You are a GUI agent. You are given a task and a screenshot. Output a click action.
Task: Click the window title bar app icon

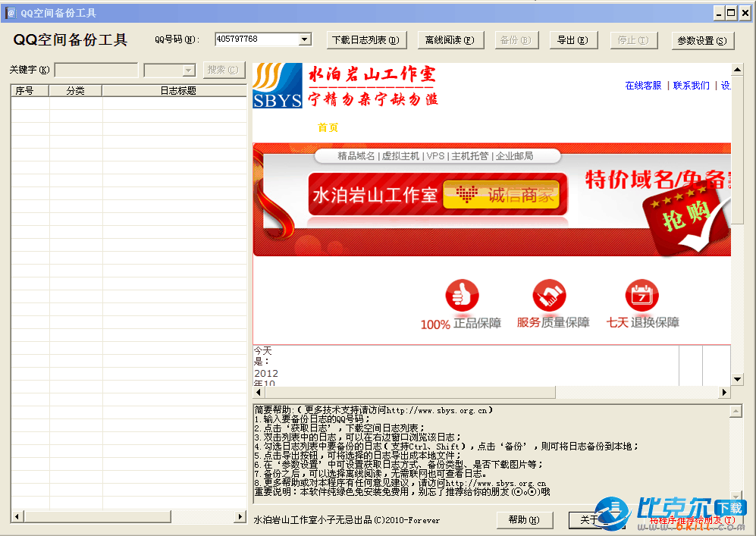point(11,13)
